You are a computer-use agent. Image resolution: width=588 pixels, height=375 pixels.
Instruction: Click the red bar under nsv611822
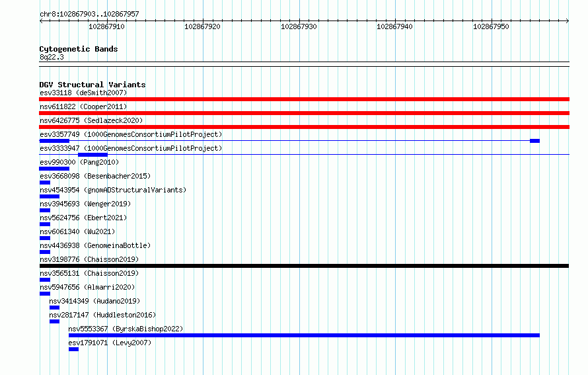click(x=304, y=113)
